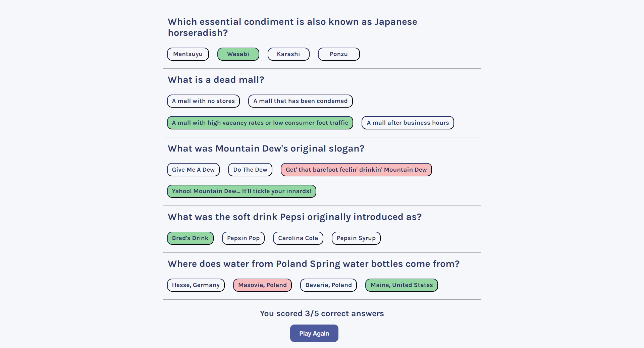Select the 'Yahoo! Mountain Dew' correct answer
Viewport: 644px width, 348px height.
(x=241, y=191)
